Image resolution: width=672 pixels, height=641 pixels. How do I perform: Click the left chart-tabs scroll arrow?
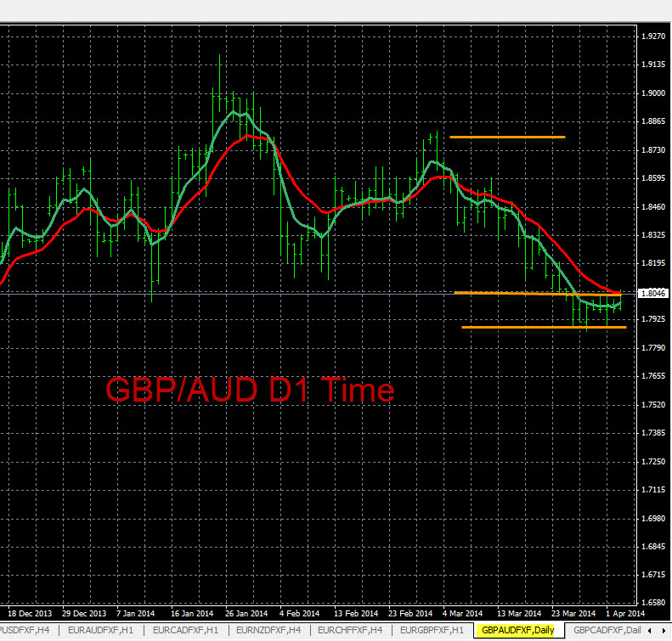point(650,631)
